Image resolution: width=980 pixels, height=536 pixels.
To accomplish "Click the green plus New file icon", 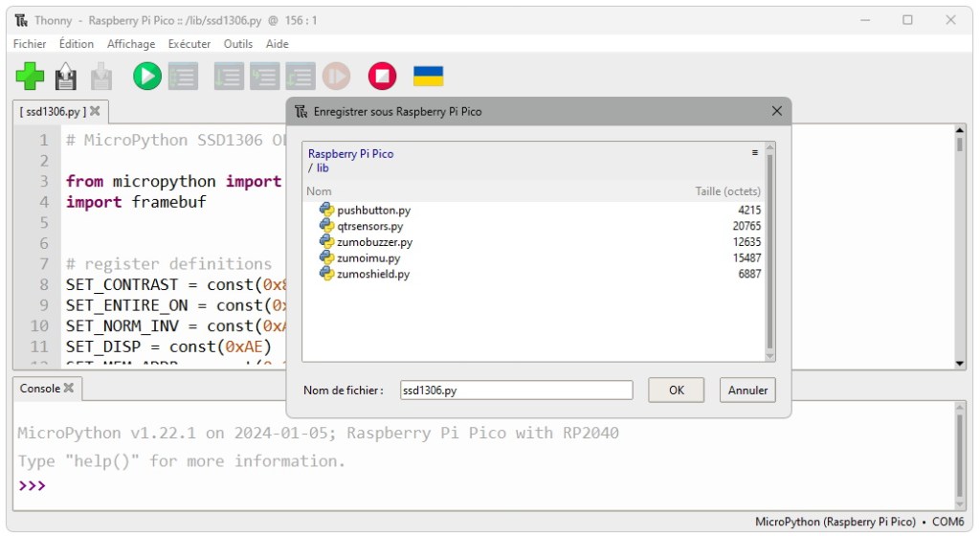I will (31, 77).
